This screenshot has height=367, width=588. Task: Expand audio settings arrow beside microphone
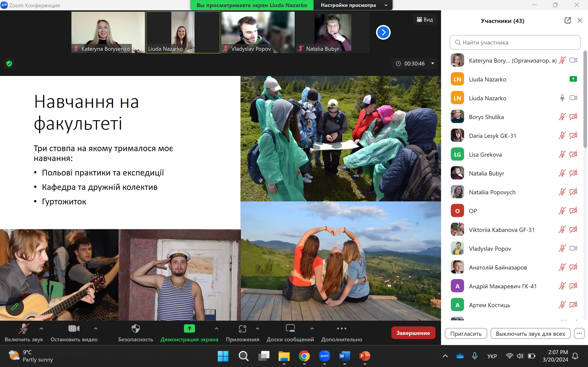tap(41, 329)
